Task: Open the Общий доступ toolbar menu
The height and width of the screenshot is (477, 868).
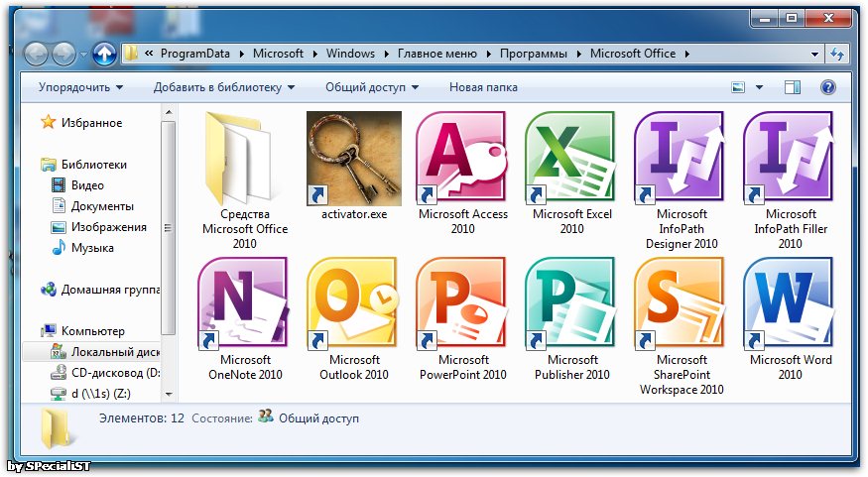Action: pyautogui.click(x=372, y=87)
